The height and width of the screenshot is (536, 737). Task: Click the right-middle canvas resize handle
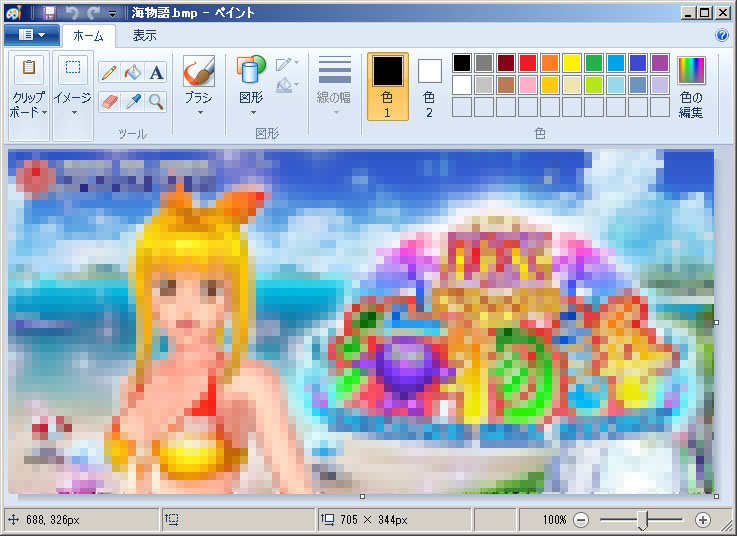(716, 323)
